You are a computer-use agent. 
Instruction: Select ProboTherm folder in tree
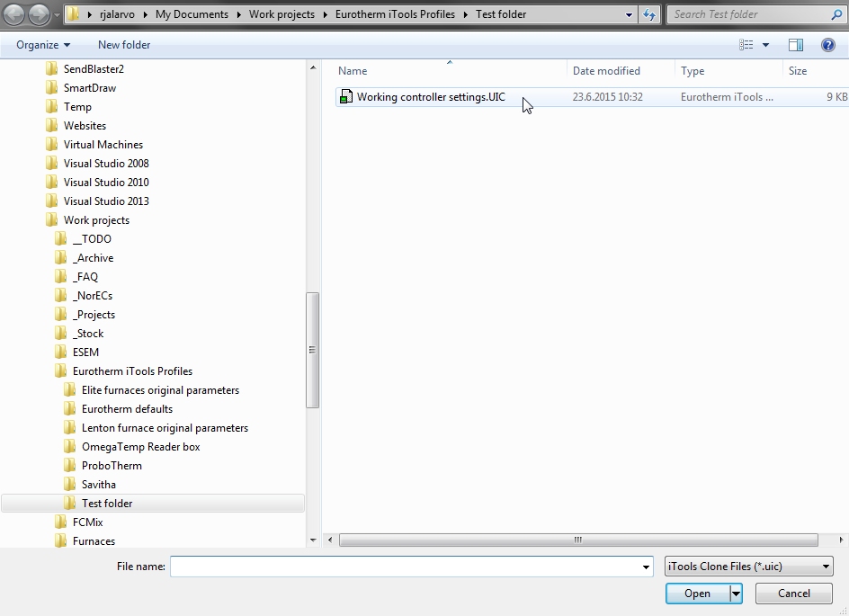112,466
